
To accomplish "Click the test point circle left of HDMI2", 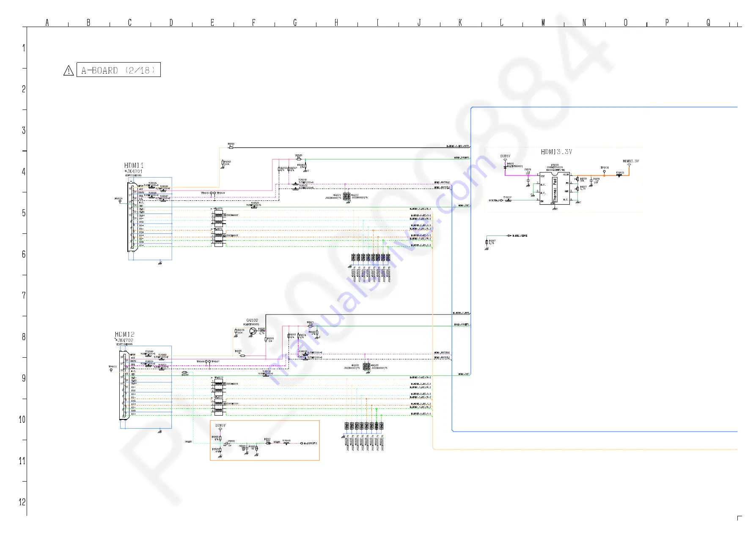I will coord(111,370).
